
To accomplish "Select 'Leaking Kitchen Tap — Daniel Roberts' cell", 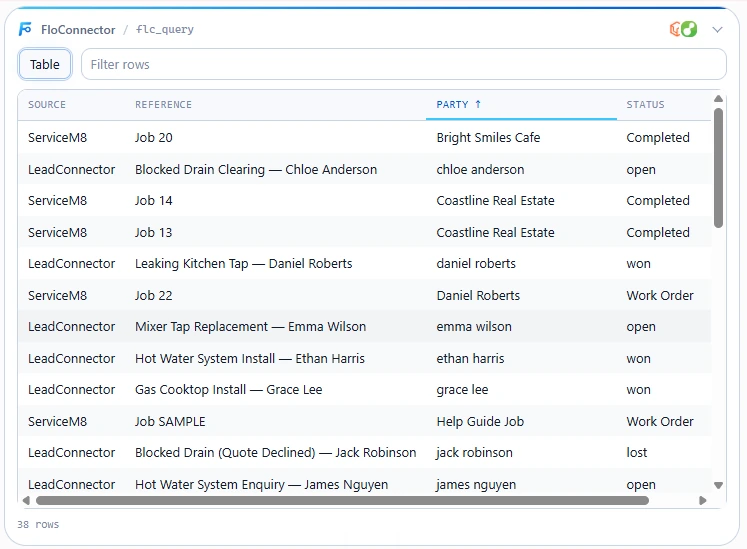I will coord(243,264).
